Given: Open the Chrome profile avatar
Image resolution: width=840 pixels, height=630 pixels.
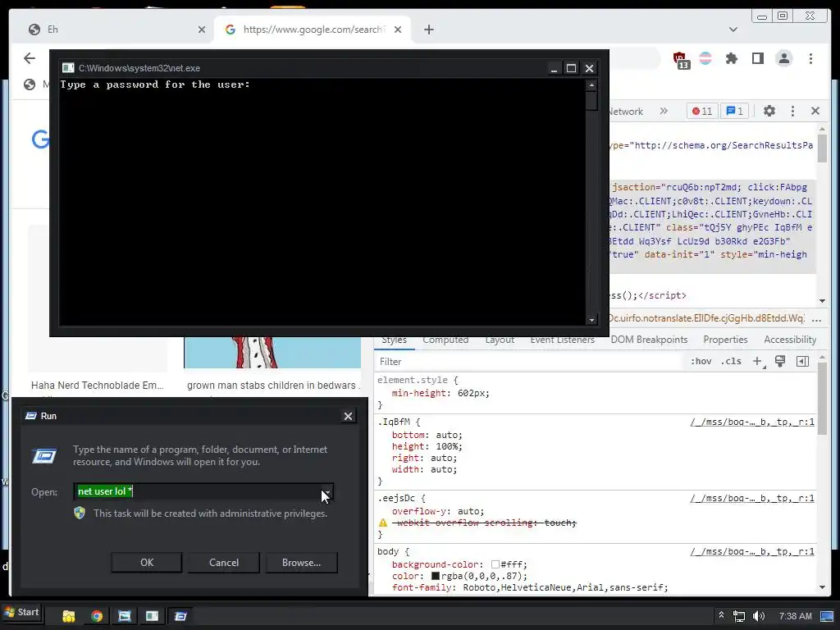Looking at the screenshot, I should tap(783, 58).
